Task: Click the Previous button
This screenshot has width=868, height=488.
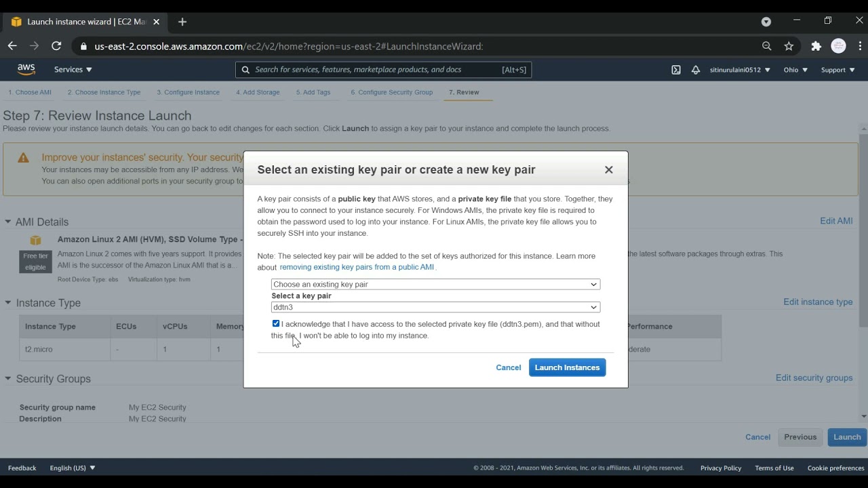Action: [800, 437]
